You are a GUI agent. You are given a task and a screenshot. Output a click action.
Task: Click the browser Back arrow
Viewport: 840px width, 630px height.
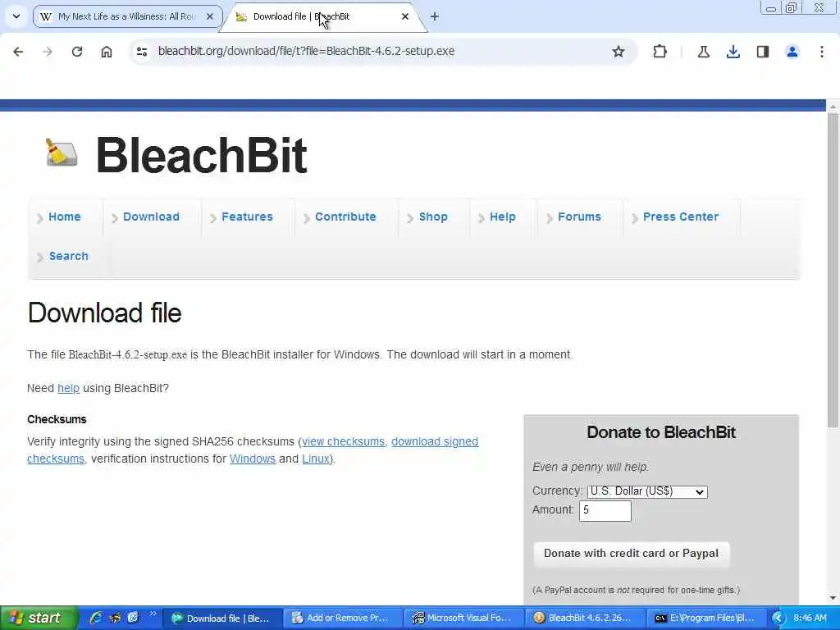click(18, 52)
